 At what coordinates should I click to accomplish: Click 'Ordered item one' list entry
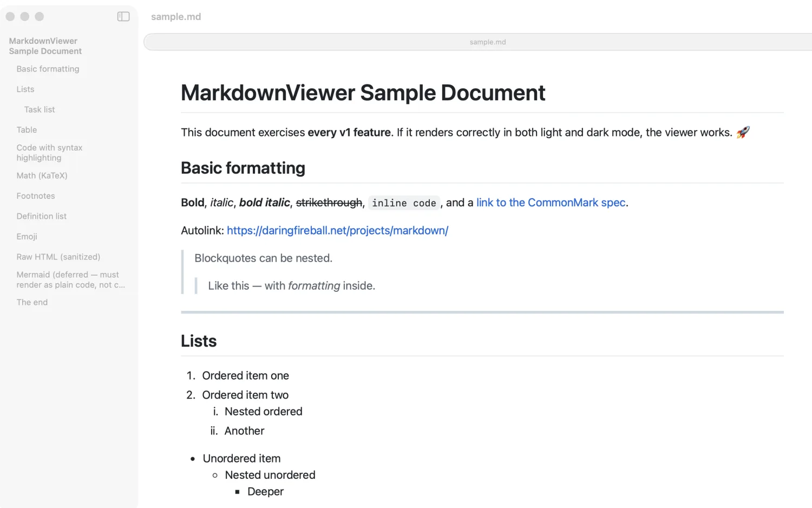(246, 376)
